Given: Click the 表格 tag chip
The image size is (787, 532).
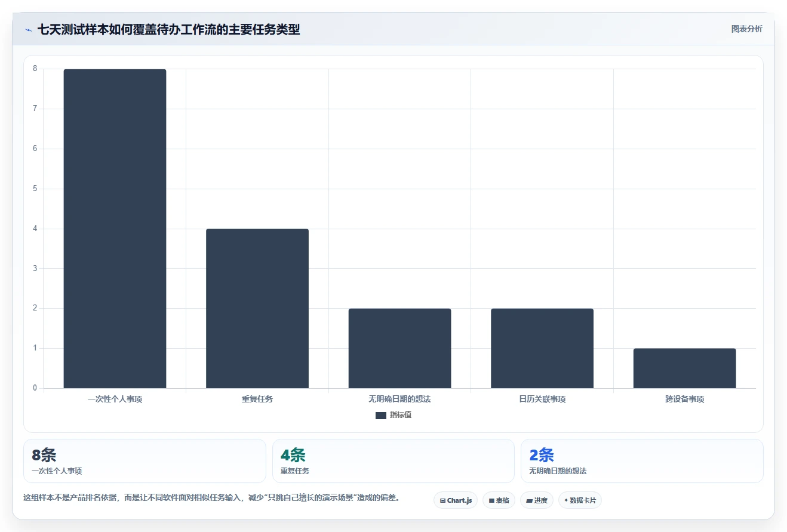Looking at the screenshot, I should tap(499, 500).
